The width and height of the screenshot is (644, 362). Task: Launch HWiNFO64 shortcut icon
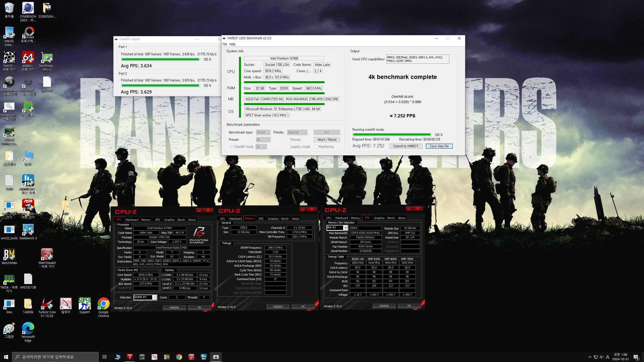click(28, 184)
